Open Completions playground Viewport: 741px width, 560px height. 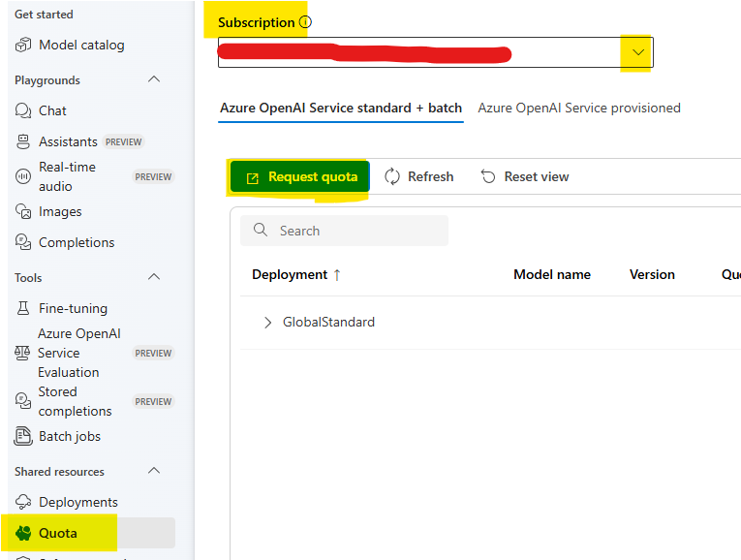[77, 242]
